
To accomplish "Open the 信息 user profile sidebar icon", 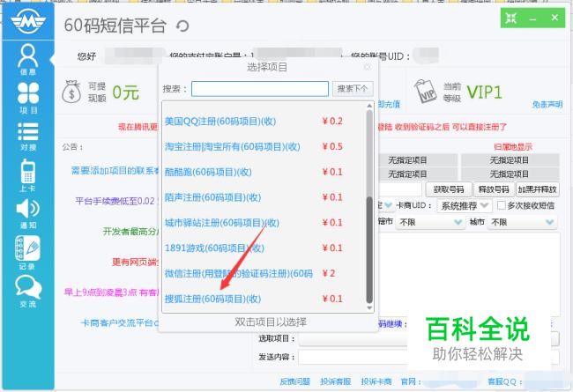I will coord(28,59).
